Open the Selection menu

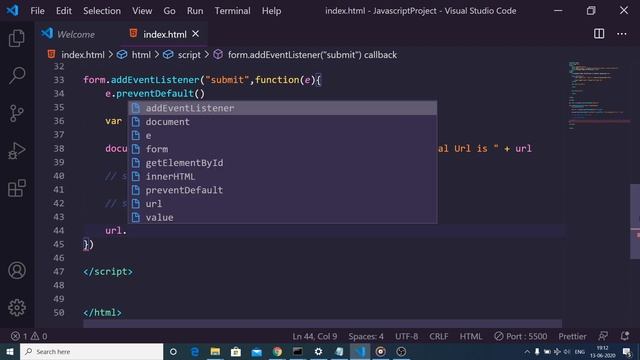click(x=102, y=11)
